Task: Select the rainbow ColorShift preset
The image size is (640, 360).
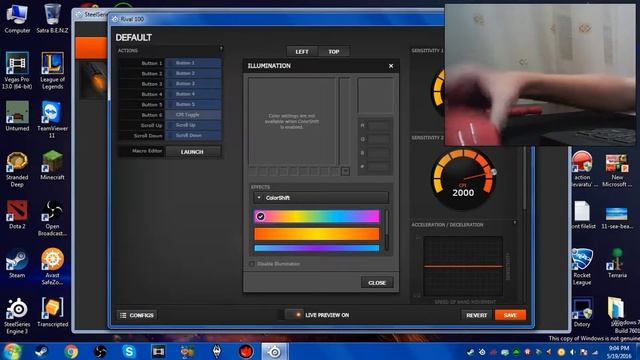Action: pos(317,216)
